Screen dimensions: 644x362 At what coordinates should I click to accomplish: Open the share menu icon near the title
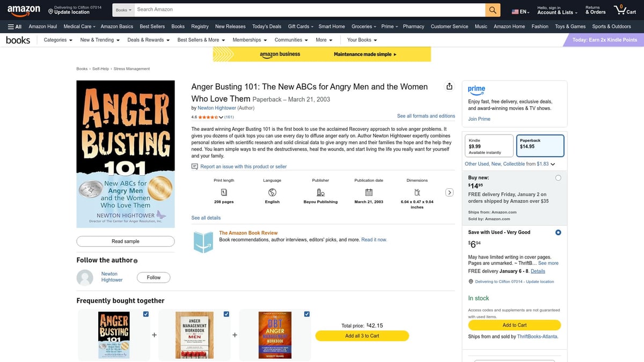coord(449,86)
